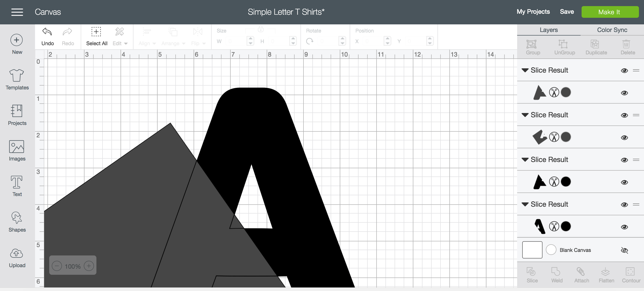Open the Templates t-shirt tool
The image size is (644, 291).
17,76
